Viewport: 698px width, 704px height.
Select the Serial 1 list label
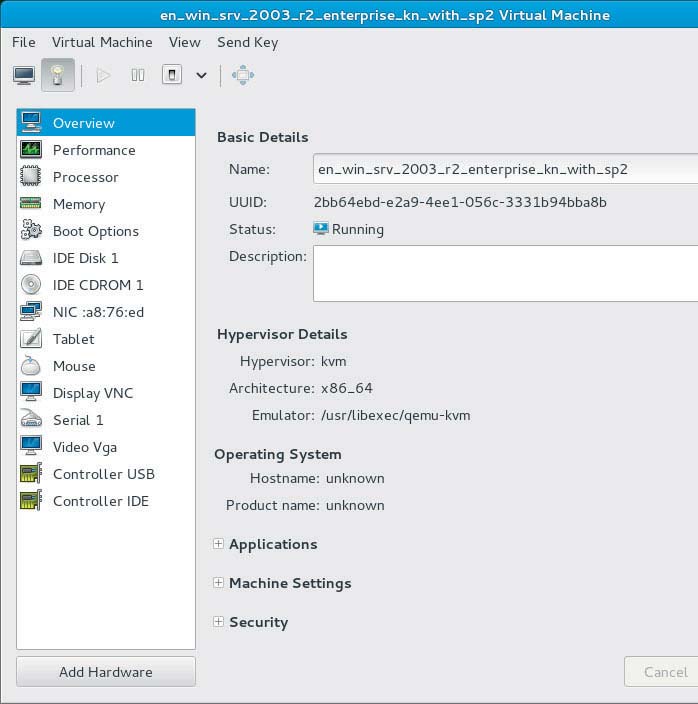pos(78,420)
